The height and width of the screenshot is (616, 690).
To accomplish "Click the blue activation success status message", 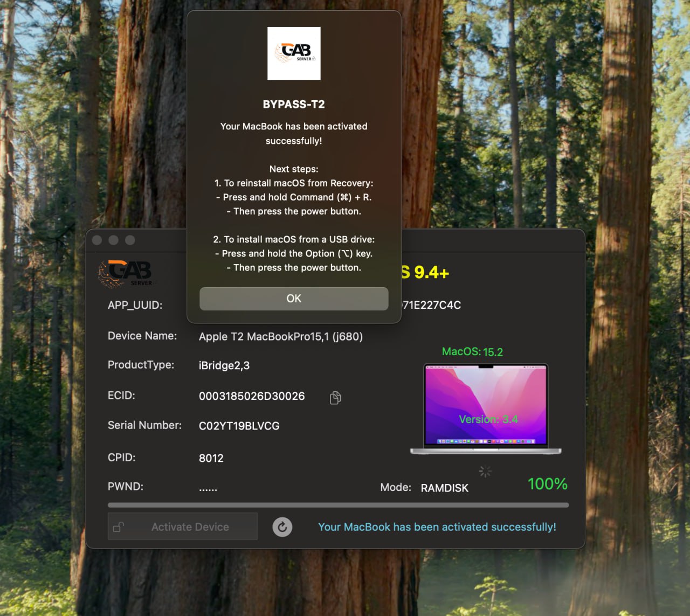I will coord(437,527).
